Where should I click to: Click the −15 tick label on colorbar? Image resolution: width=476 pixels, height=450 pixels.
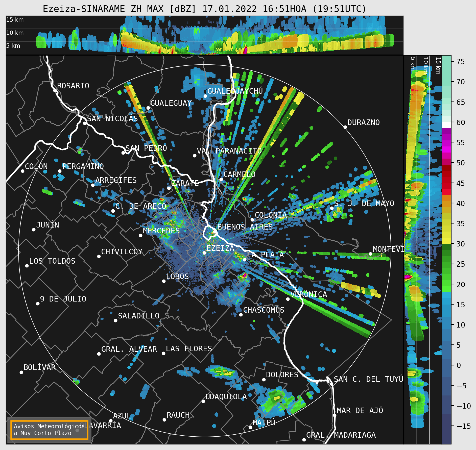pos(464,426)
